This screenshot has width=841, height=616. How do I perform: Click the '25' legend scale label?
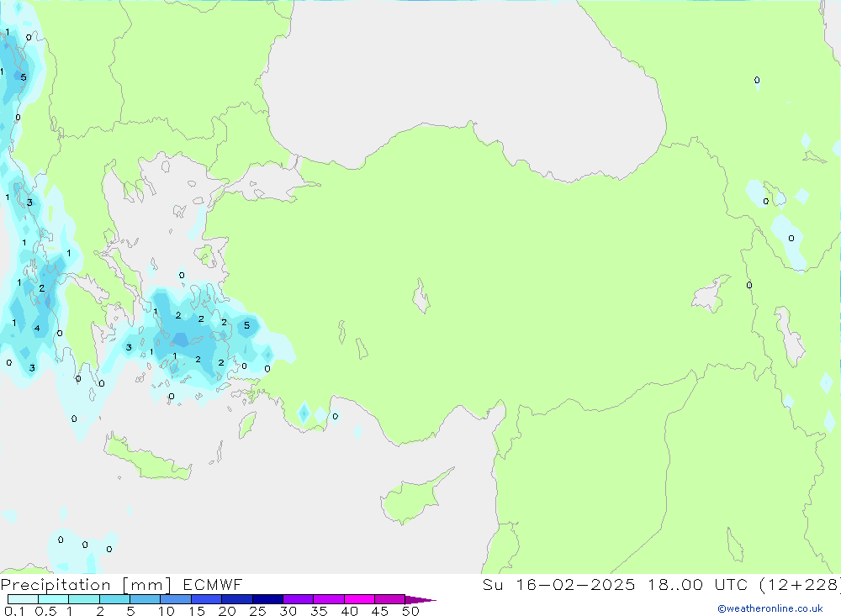(x=257, y=611)
